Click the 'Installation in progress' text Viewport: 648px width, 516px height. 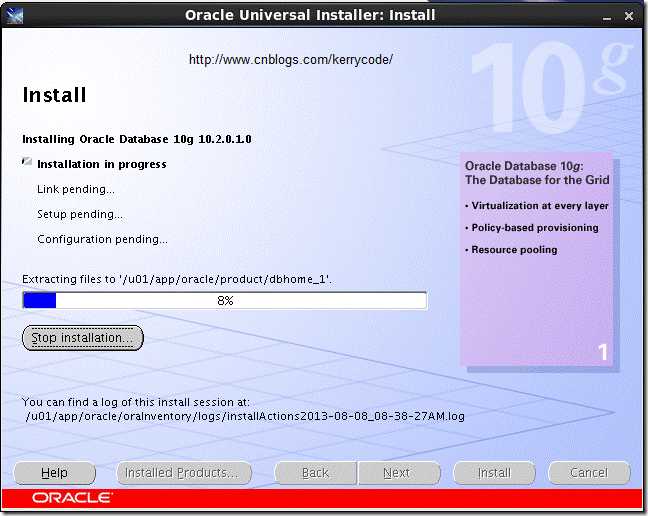click(102, 164)
